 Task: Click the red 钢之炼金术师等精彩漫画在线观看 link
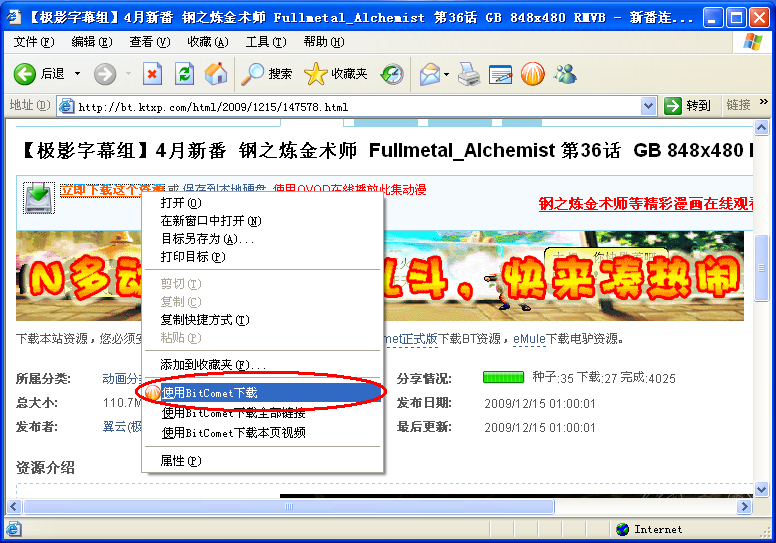pyautogui.click(x=646, y=204)
